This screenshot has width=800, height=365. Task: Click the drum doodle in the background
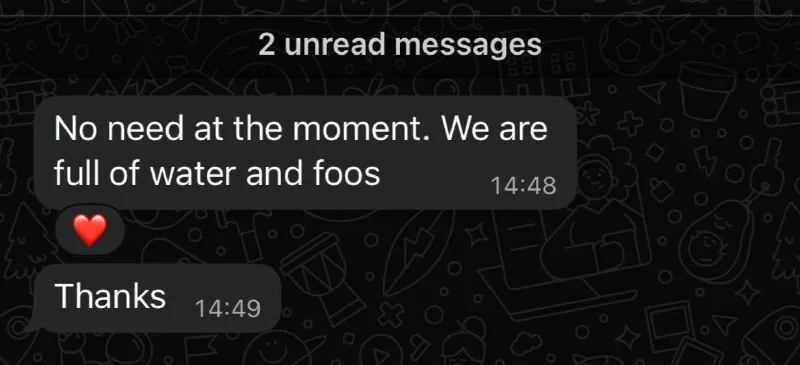322,277
